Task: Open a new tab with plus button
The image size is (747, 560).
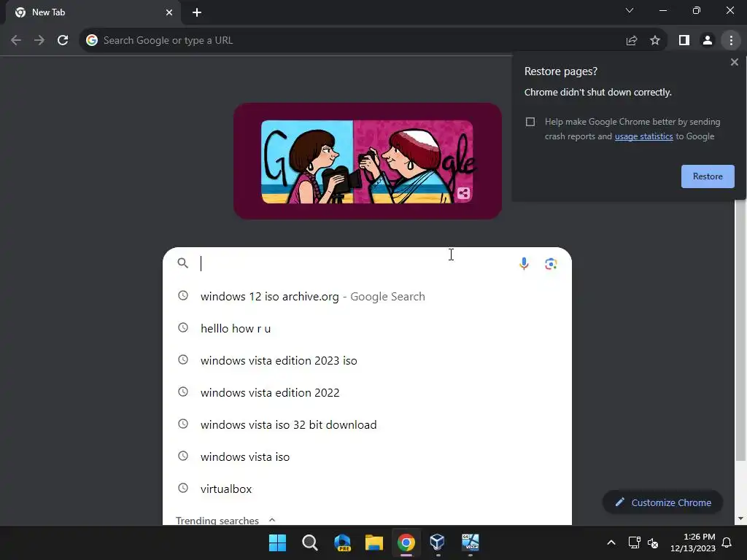Action: [197, 12]
